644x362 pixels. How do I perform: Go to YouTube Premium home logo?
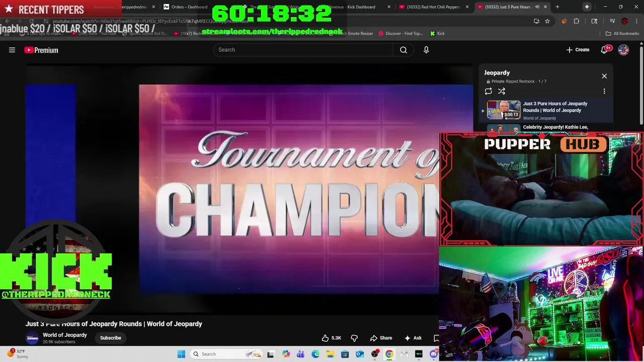(41, 50)
